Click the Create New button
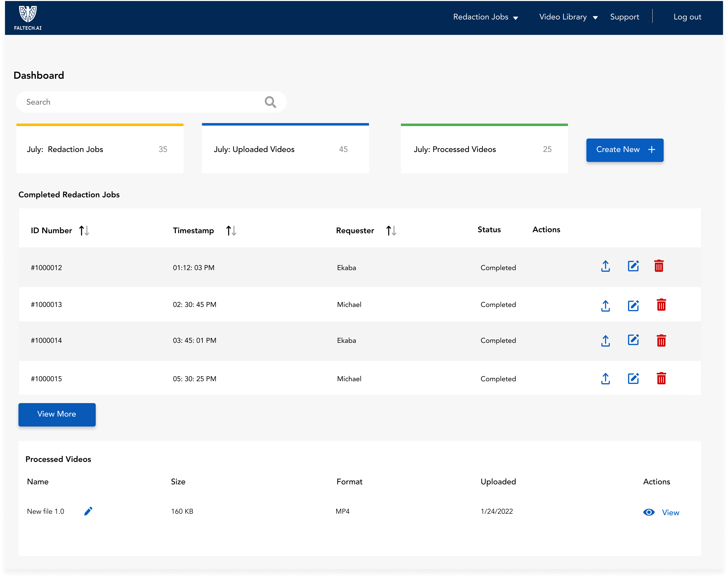The height and width of the screenshot is (578, 728). pyautogui.click(x=625, y=150)
